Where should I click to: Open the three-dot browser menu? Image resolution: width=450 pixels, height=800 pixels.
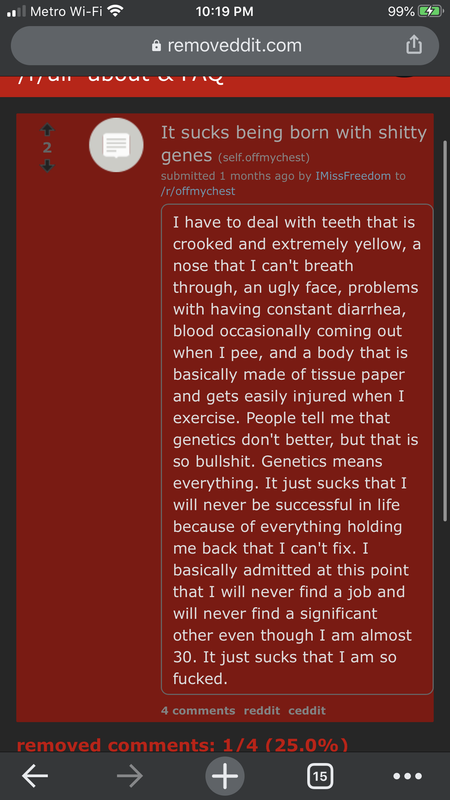(408, 777)
